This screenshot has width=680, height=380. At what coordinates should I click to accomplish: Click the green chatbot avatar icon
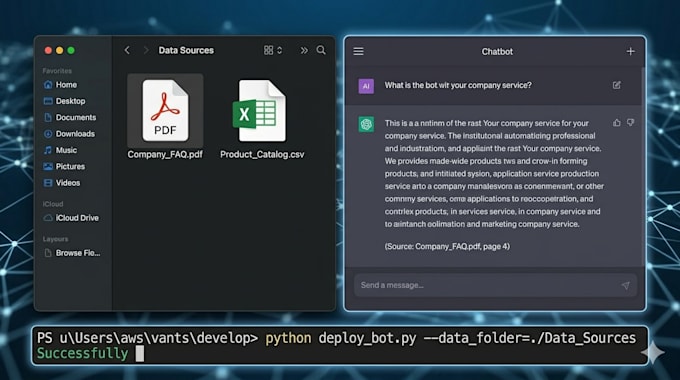366,124
